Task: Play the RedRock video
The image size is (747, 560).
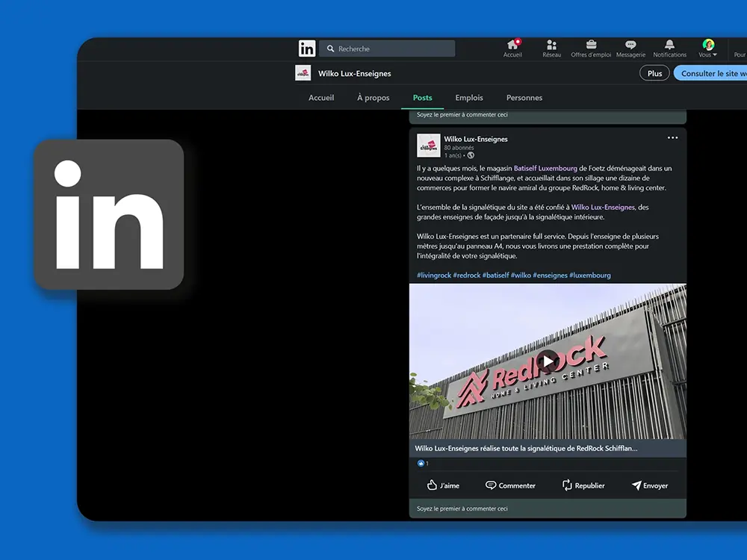Action: point(548,362)
